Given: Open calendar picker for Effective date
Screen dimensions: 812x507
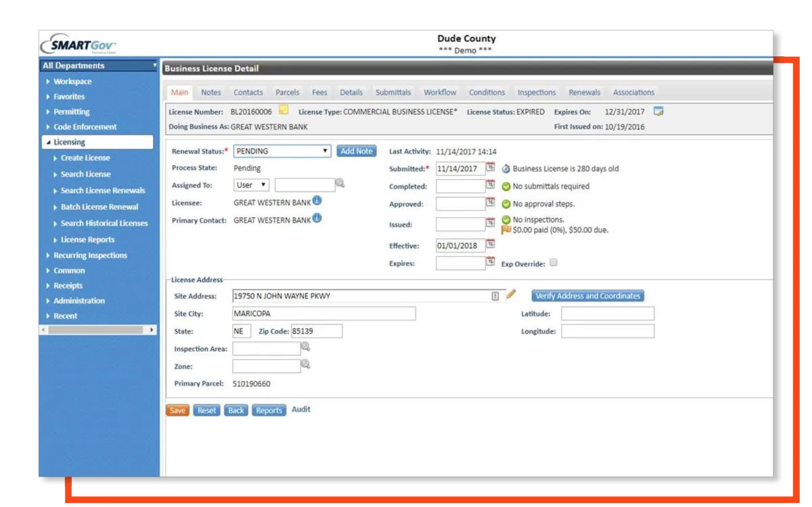Looking at the screenshot, I should 491,244.
